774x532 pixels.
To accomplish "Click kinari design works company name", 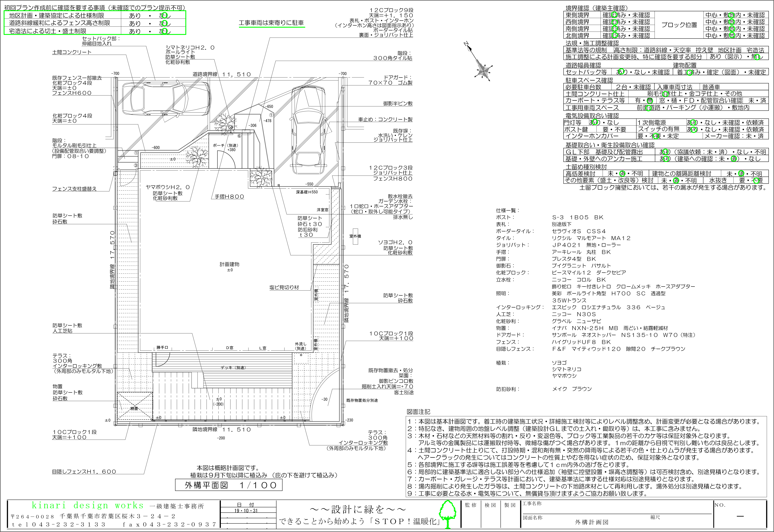I will 88,506.
